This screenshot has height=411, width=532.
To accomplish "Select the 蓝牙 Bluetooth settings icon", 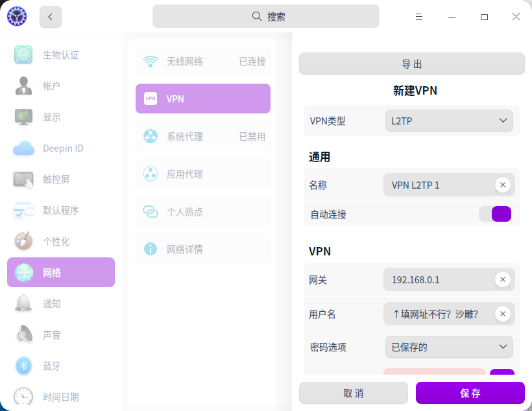I will pos(23,366).
